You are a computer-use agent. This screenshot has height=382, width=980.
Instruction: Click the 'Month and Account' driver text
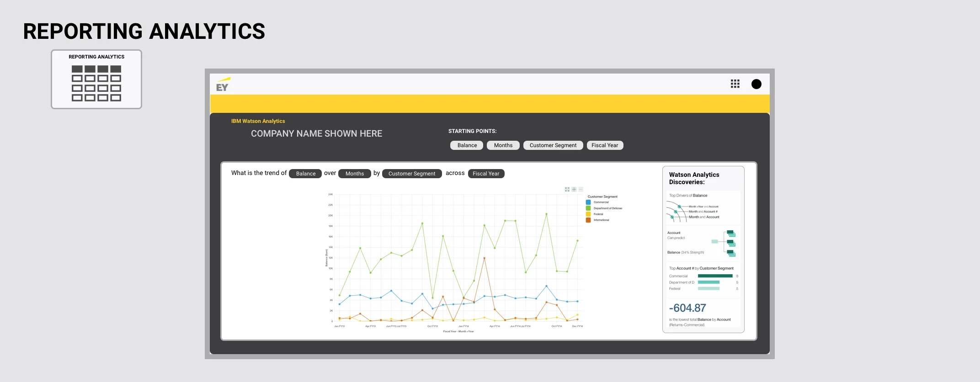[704, 217]
